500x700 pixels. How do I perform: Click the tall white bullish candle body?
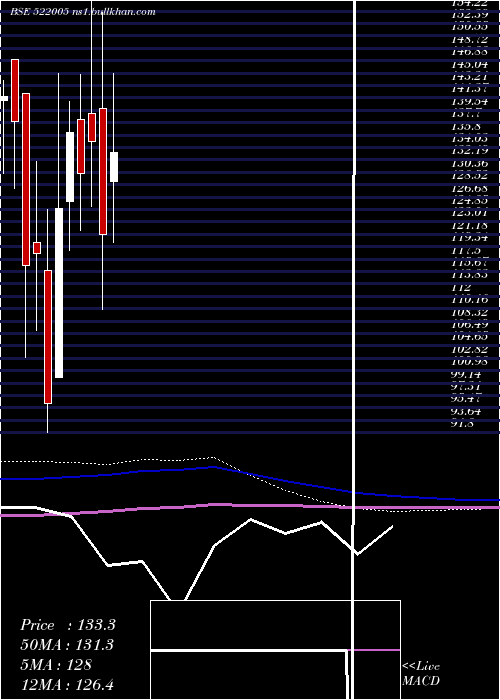click(x=59, y=293)
